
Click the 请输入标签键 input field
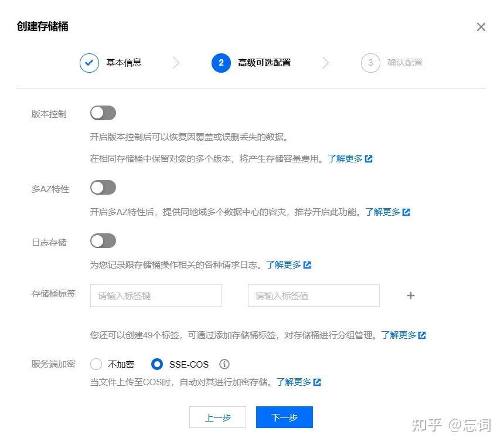(x=155, y=295)
